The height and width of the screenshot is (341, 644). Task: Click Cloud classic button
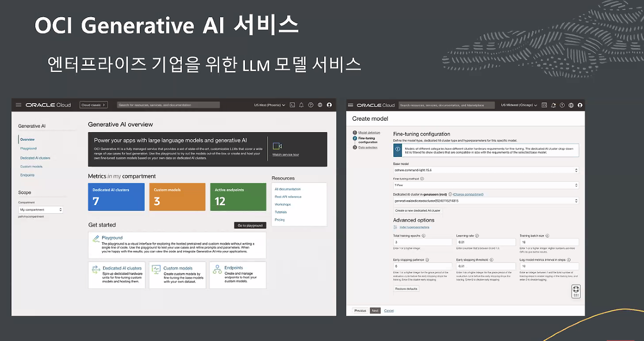click(x=94, y=105)
